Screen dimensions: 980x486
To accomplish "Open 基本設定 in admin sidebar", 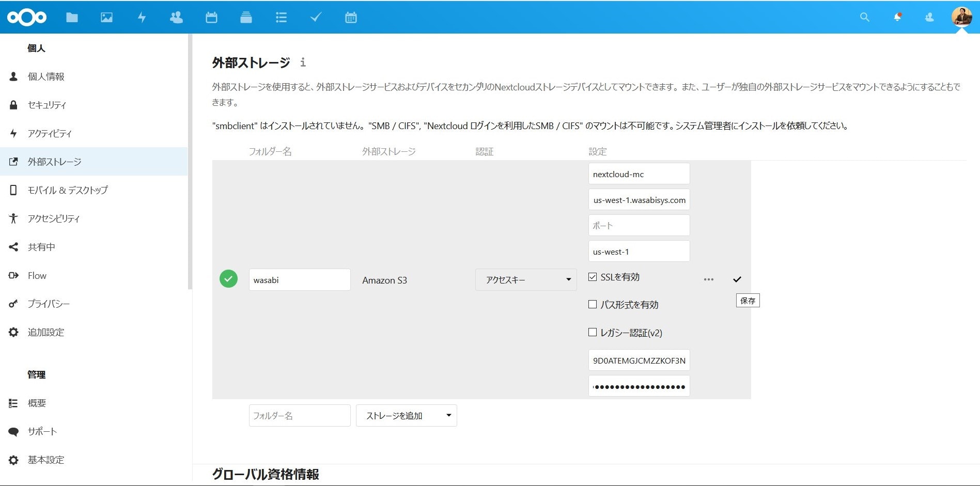I will 94,460.
